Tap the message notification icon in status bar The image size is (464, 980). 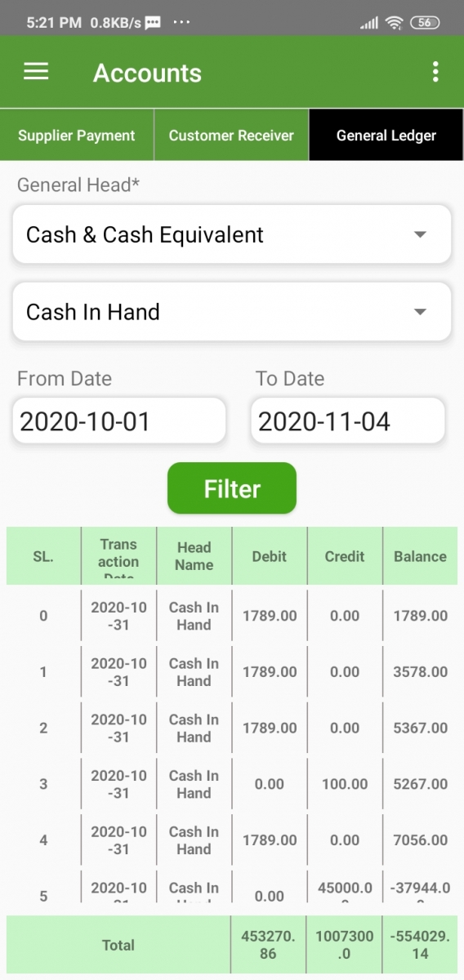pyautogui.click(x=152, y=23)
